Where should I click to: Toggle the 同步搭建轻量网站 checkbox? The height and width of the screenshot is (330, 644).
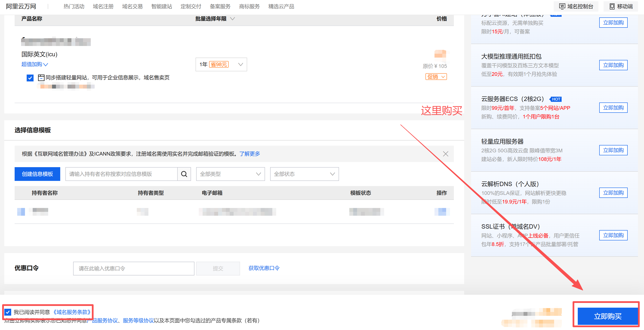30,78
